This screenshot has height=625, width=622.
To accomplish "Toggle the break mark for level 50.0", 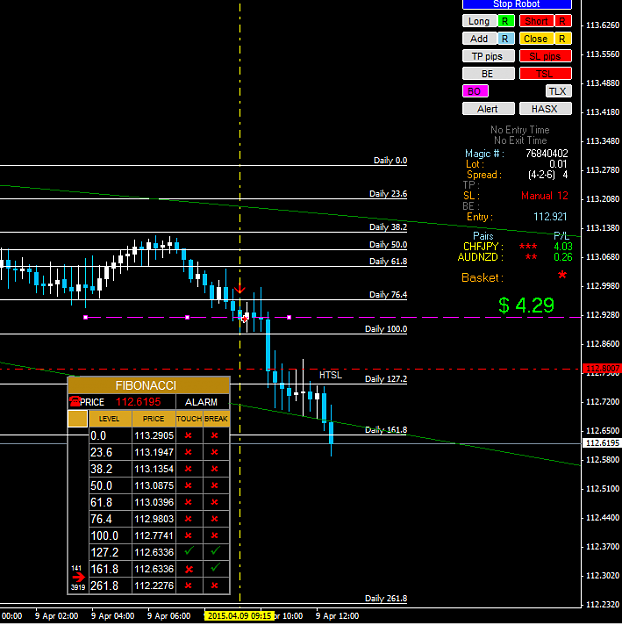I will click(x=215, y=485).
